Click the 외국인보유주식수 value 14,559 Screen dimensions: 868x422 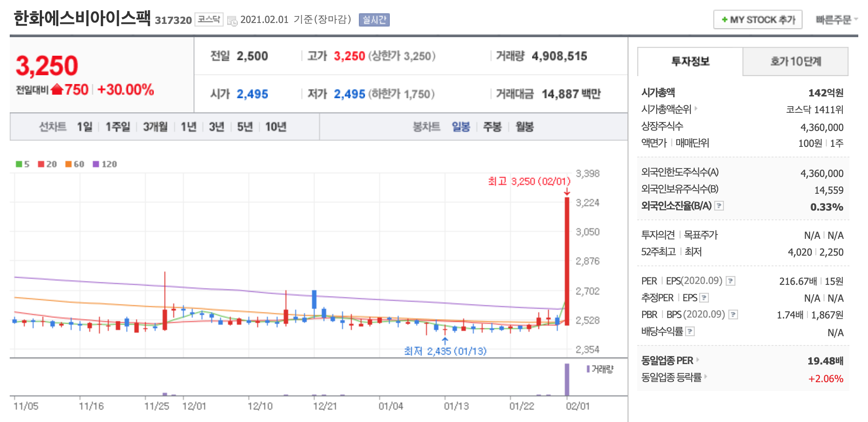pyautogui.click(x=829, y=190)
